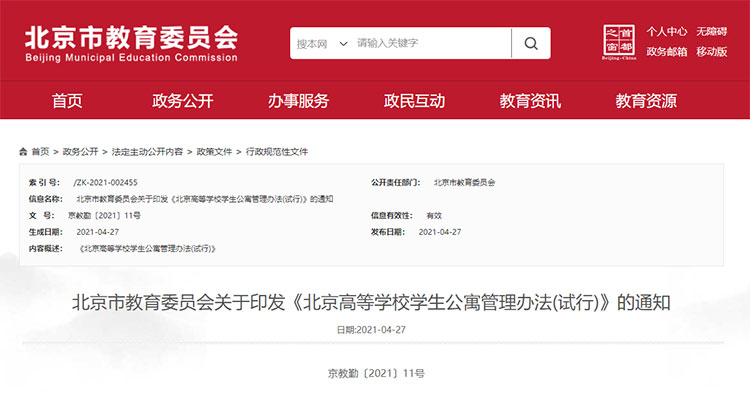750x394 pixels.
Task: Select 文号 value 京教勤〔2021〕11号 in info box
Action: [104, 216]
